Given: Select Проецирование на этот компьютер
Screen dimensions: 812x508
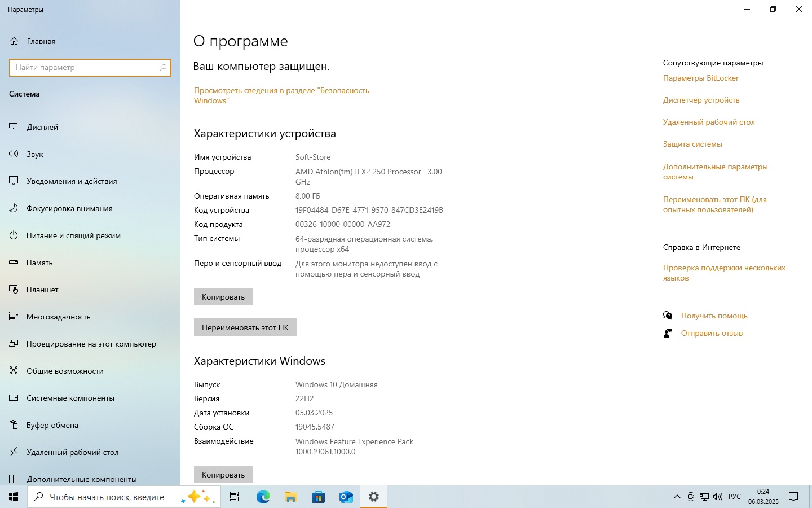Looking at the screenshot, I should click(x=91, y=344).
